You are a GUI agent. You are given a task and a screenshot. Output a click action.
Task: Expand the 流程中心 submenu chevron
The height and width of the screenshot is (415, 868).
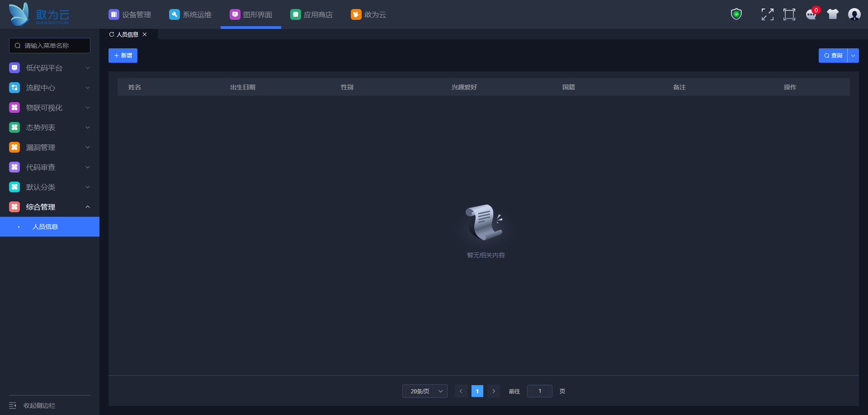click(x=88, y=88)
